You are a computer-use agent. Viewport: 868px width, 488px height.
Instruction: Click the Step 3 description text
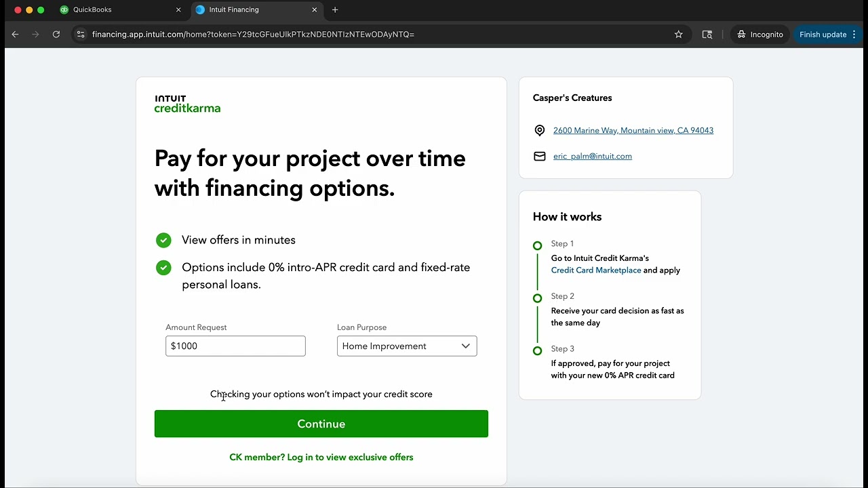tap(613, 370)
